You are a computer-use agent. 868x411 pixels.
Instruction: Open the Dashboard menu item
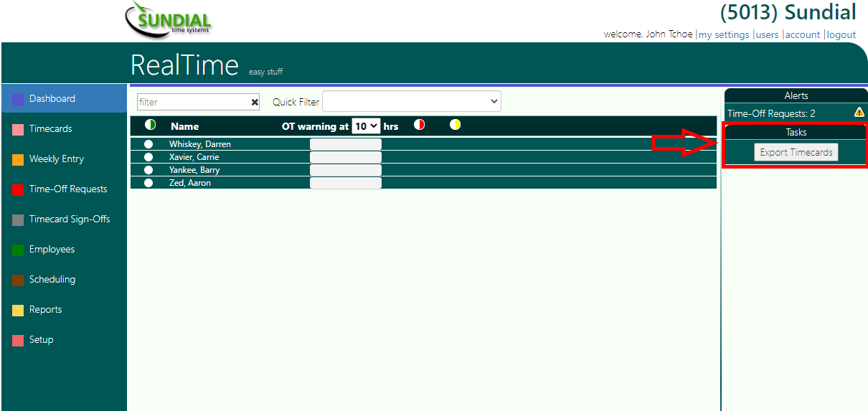point(65,99)
